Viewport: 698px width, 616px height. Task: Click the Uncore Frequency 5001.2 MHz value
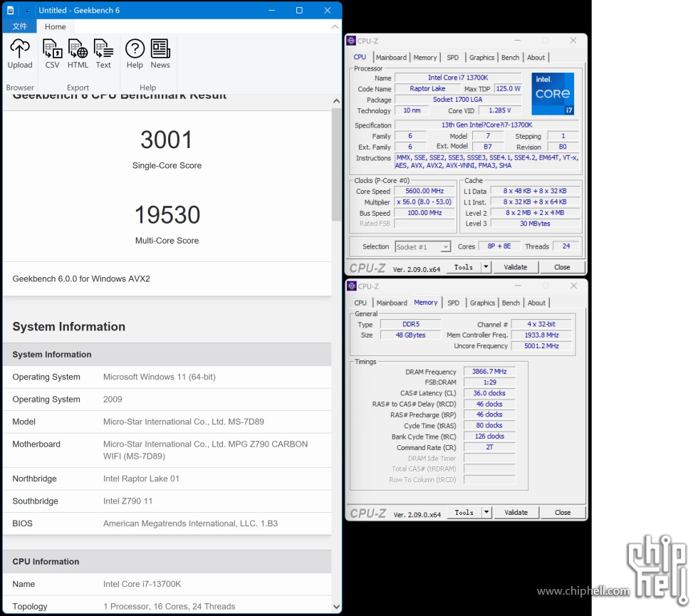click(x=541, y=346)
